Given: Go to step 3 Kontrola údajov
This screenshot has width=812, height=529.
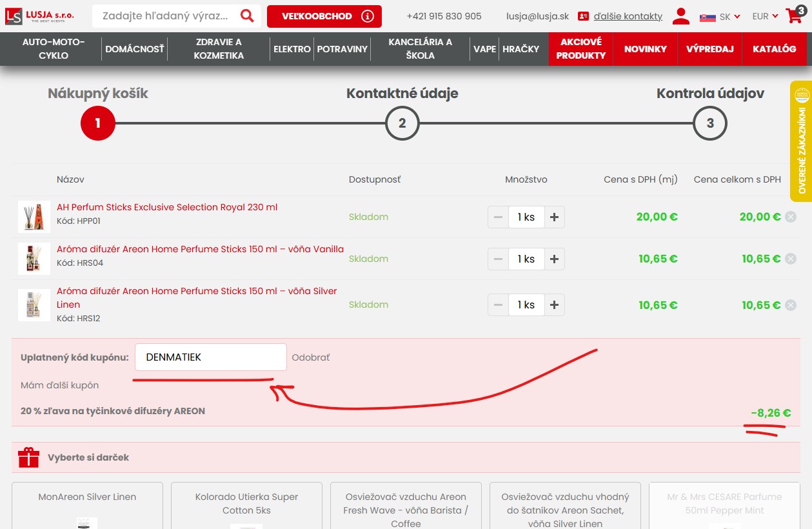Looking at the screenshot, I should point(710,123).
